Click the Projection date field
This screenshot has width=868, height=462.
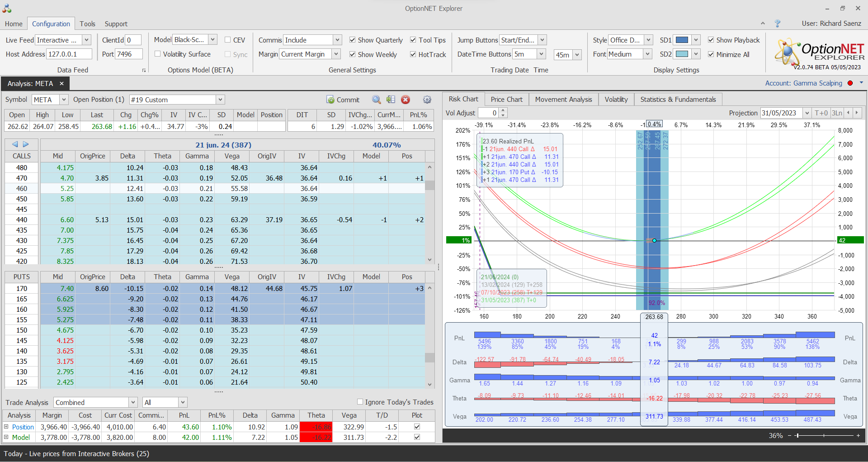pos(782,113)
